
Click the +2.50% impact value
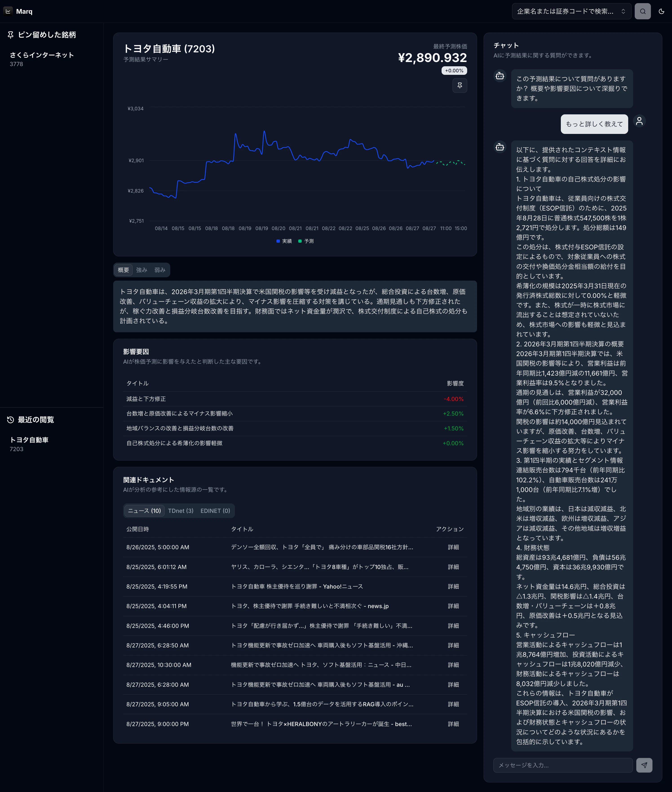453,414
